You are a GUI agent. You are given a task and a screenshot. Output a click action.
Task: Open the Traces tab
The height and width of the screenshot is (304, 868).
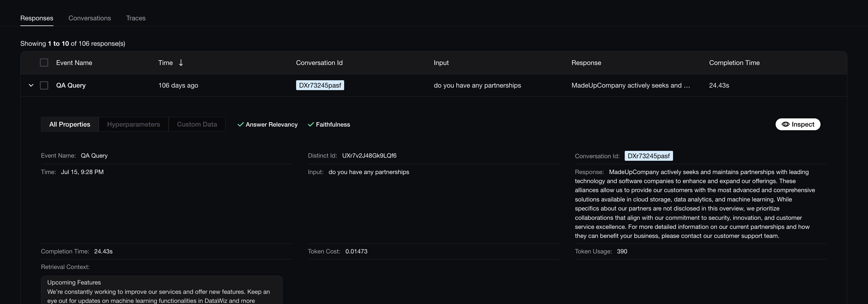point(136,18)
